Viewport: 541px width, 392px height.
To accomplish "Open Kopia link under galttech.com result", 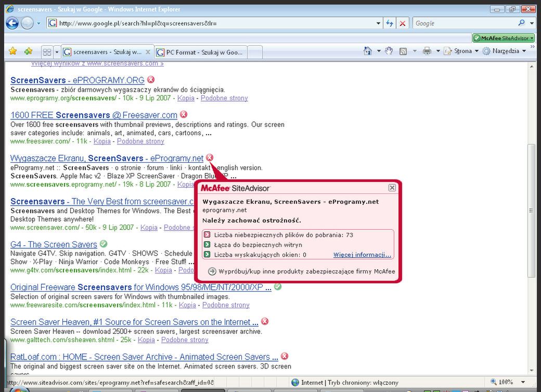I will pos(146,340).
